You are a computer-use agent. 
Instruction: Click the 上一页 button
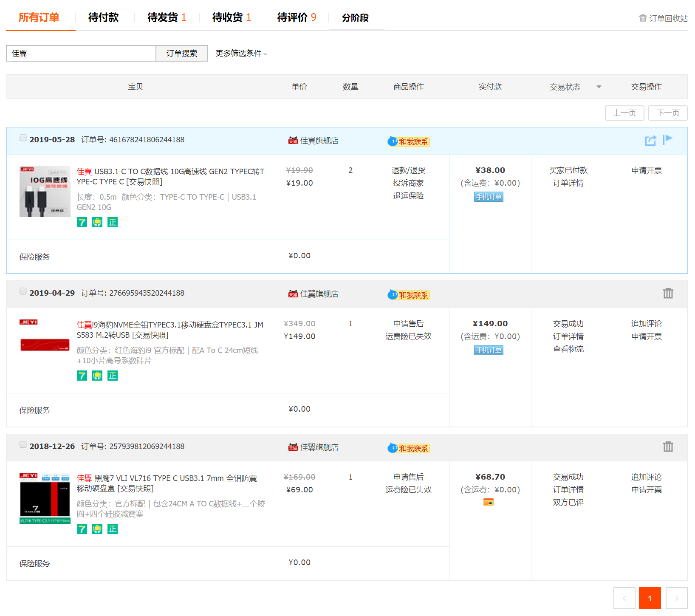pyautogui.click(x=624, y=113)
